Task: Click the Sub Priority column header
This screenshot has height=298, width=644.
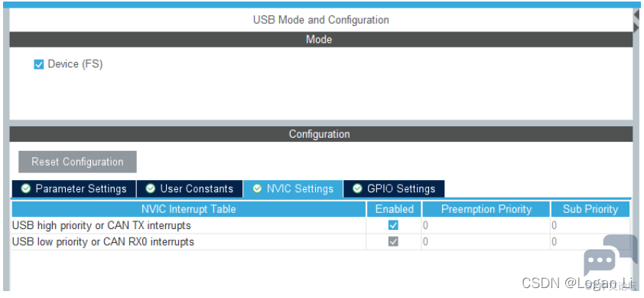Action: click(x=590, y=209)
